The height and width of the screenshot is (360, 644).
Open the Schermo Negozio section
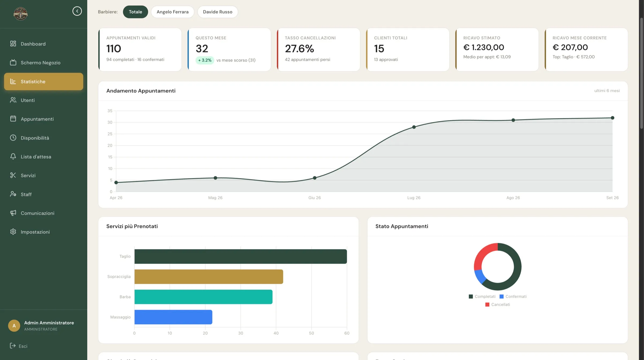43,62
